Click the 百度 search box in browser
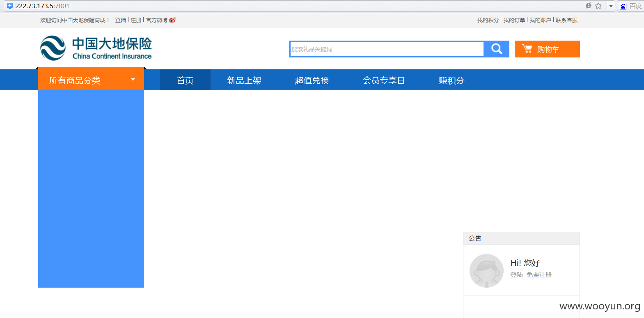Viewport: 644px width, 318px height. [x=635, y=6]
